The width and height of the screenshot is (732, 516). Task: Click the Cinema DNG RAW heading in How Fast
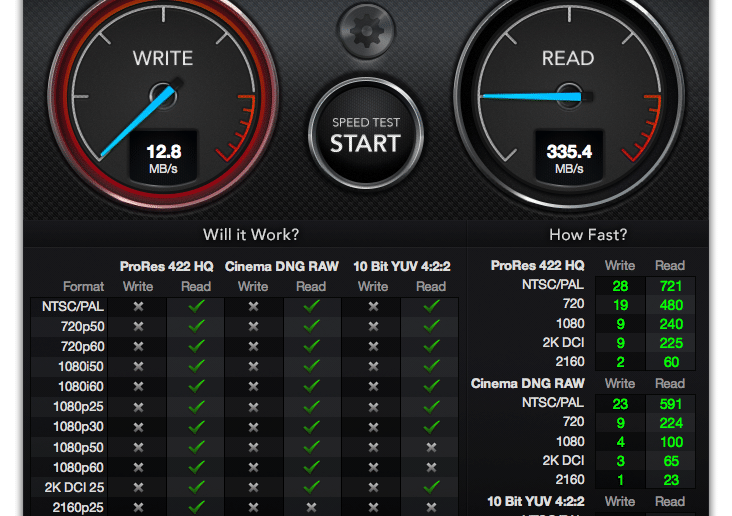coord(528,383)
